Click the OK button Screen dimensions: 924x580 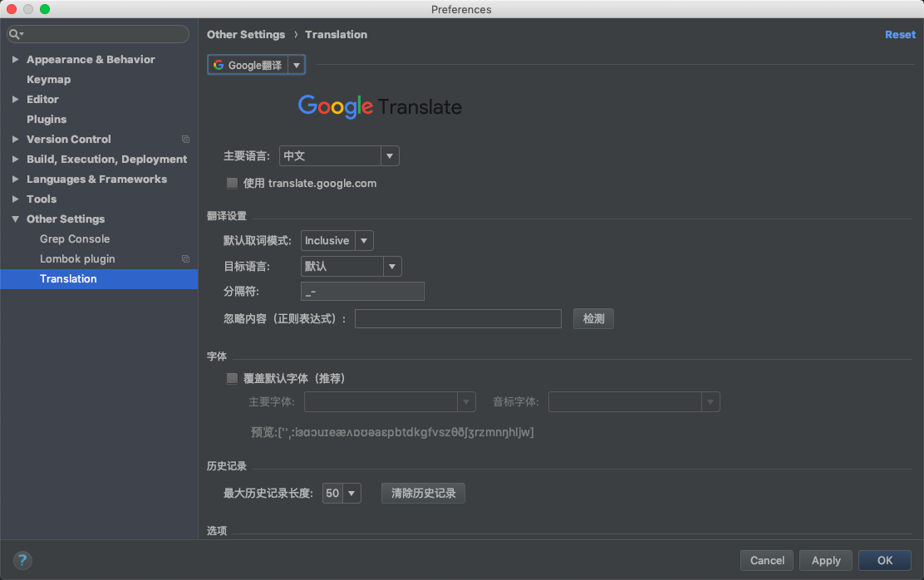884,561
